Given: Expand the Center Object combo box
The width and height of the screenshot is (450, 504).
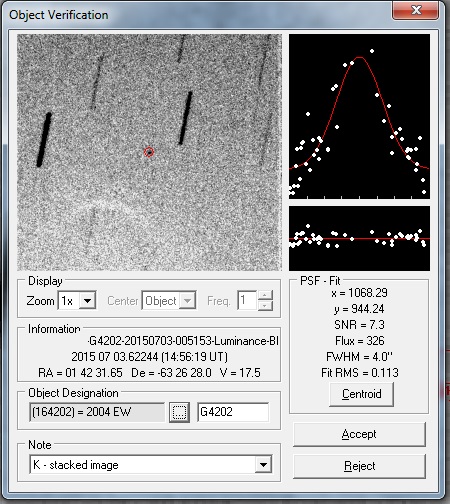Looking at the screenshot, I should tap(188, 301).
